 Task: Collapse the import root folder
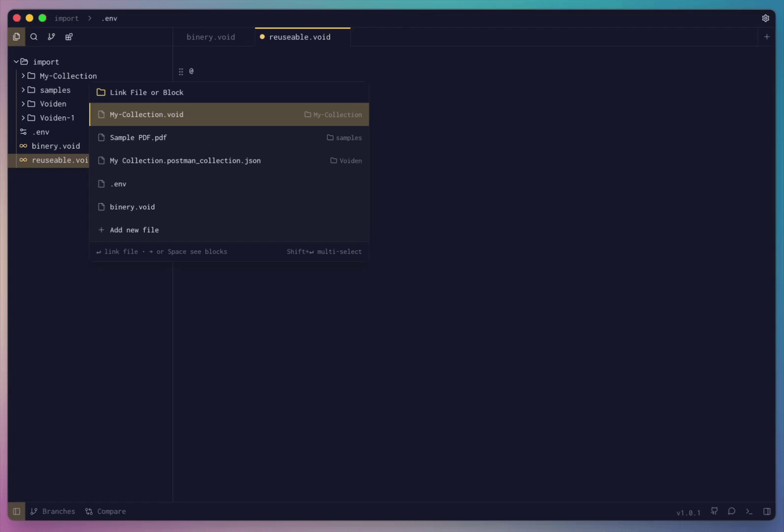tap(16, 62)
